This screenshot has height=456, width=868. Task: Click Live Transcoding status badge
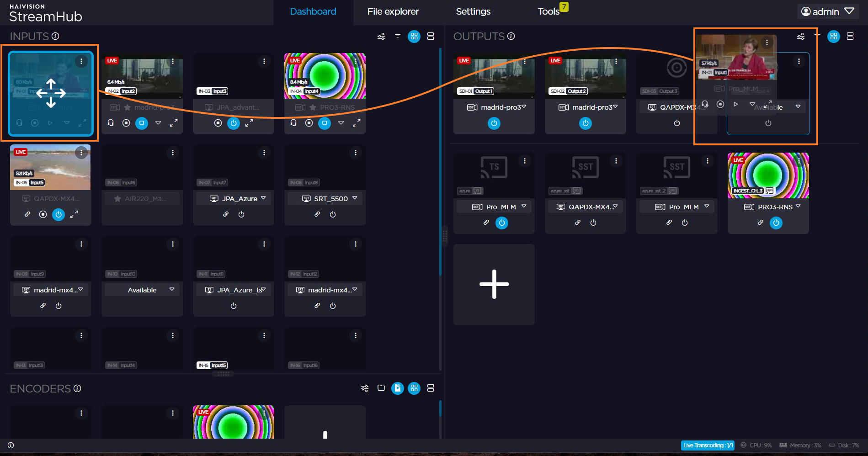(x=707, y=445)
